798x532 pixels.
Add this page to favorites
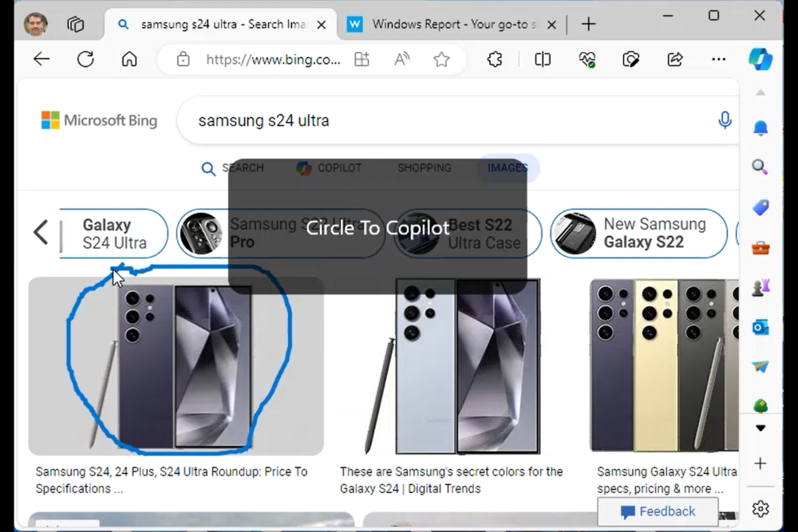(441, 60)
